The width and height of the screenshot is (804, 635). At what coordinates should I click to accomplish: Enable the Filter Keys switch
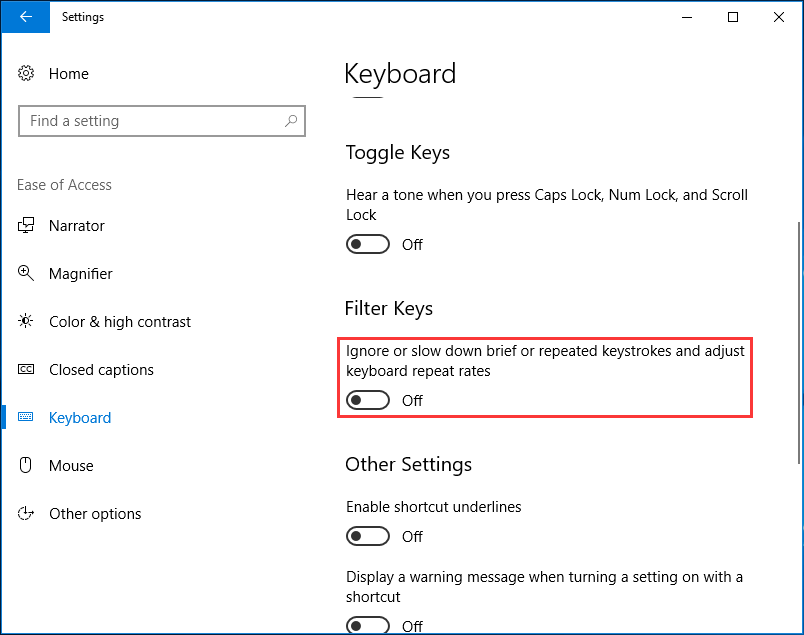tap(367, 400)
